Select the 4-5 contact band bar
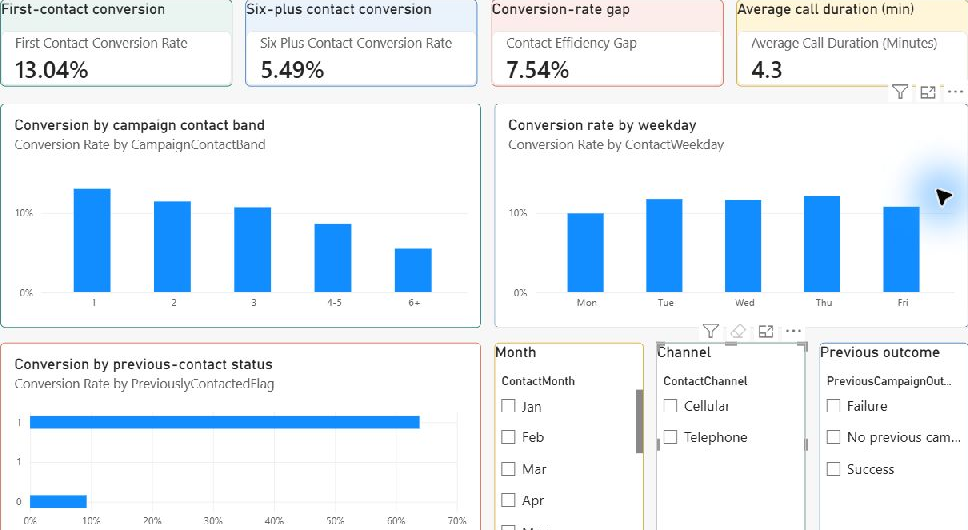 333,258
